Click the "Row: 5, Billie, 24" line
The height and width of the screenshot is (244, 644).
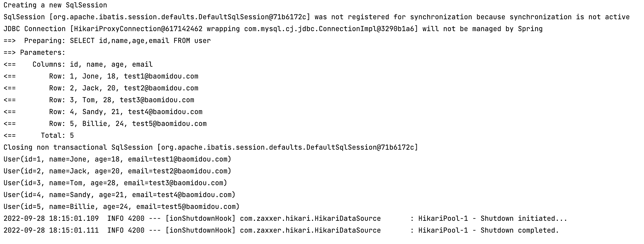(127, 124)
